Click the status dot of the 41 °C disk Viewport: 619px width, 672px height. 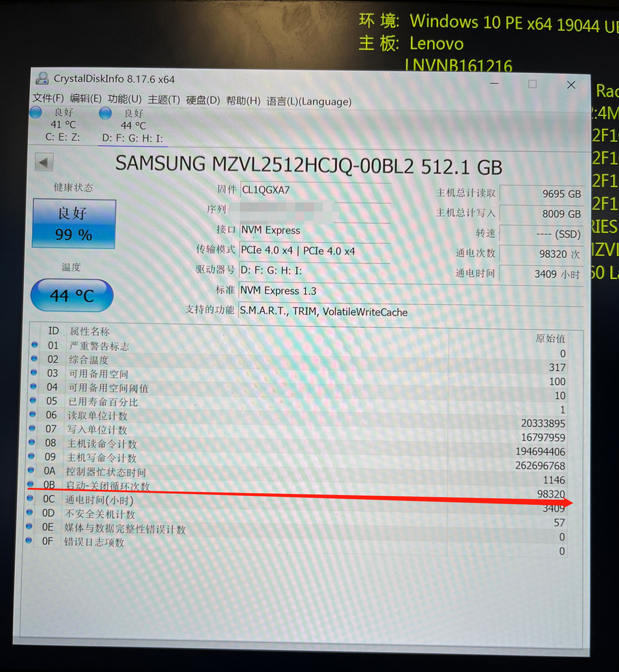tap(36, 113)
